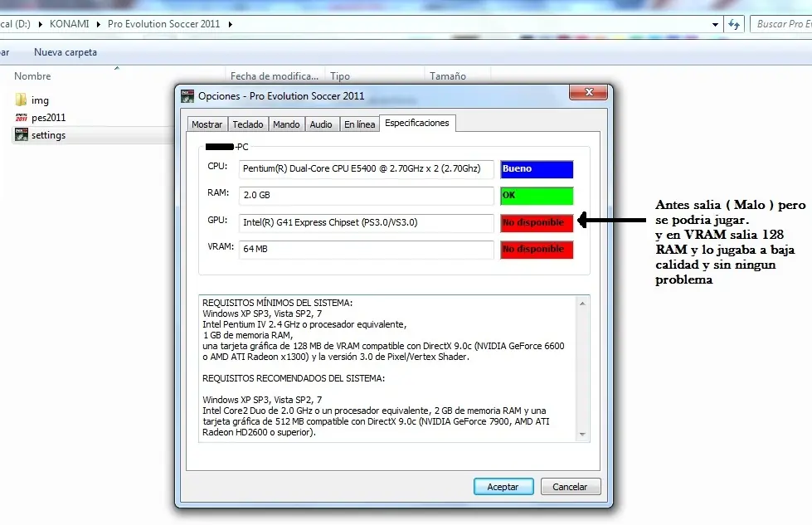Click the '1 GB de memoria RAM' line
The height and width of the screenshot is (525, 812).
(x=247, y=335)
